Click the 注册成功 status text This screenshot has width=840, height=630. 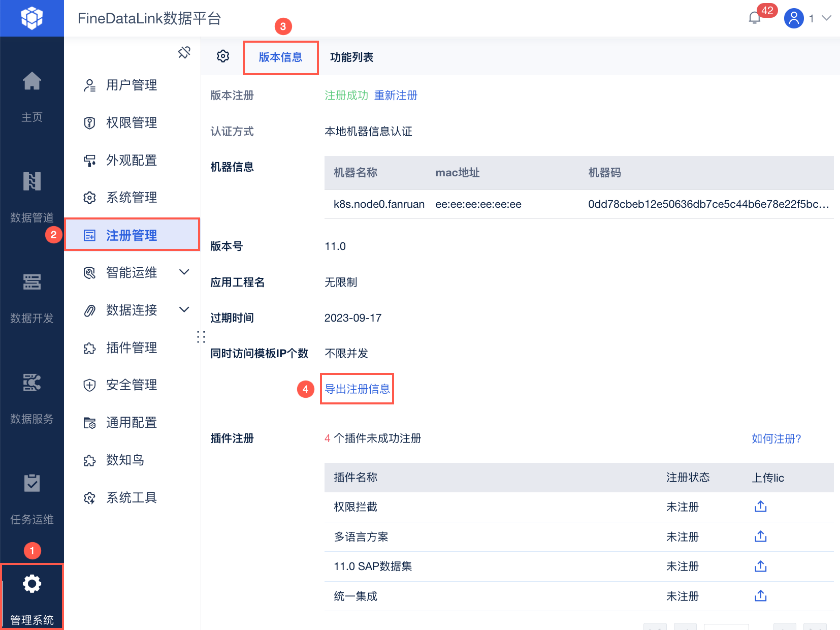[346, 96]
